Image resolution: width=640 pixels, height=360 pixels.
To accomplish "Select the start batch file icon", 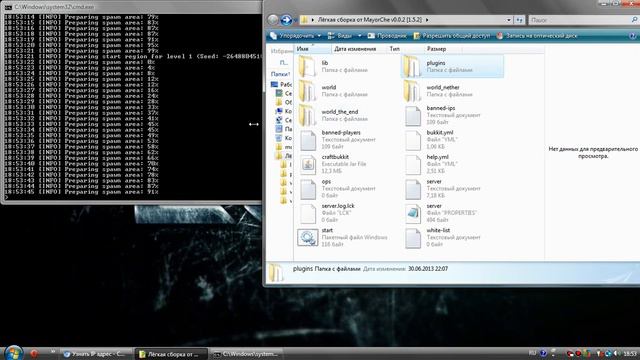I will click(307, 238).
